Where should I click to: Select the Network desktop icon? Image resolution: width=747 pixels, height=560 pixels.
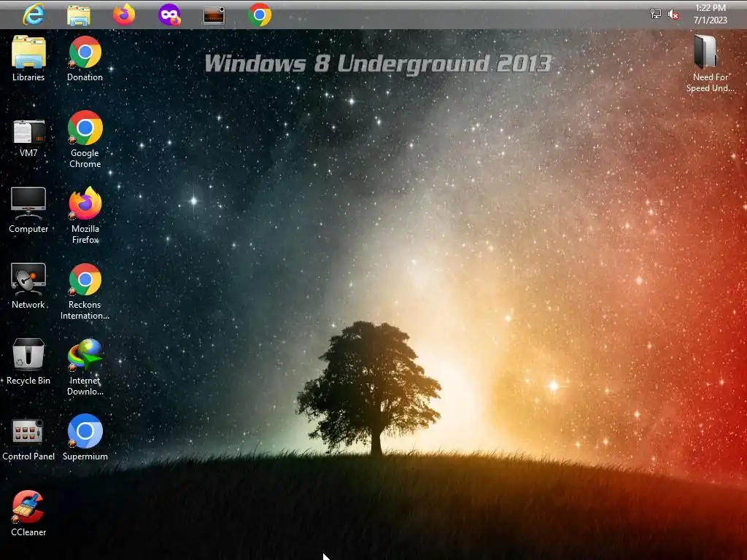[x=28, y=286]
